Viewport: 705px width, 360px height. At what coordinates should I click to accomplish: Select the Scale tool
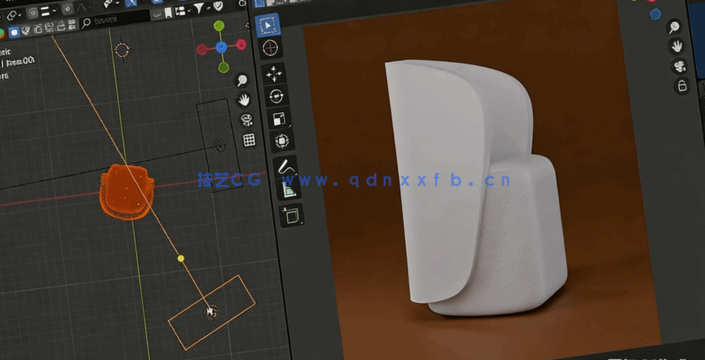point(279,119)
